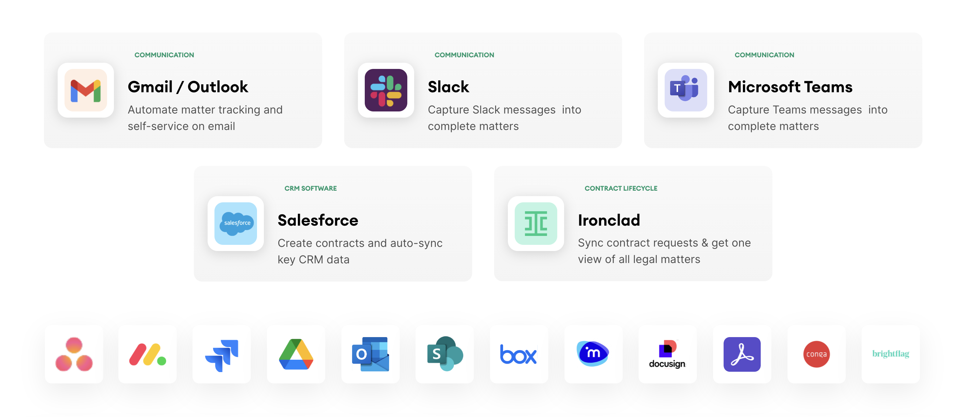The image size is (980, 417).
Task: Click the green Ironclad icon
Action: (x=536, y=224)
